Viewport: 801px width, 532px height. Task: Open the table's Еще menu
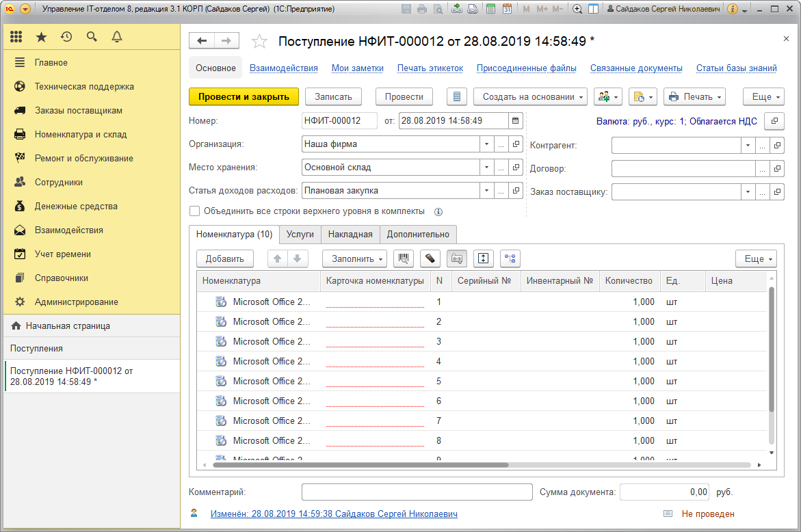(x=756, y=259)
